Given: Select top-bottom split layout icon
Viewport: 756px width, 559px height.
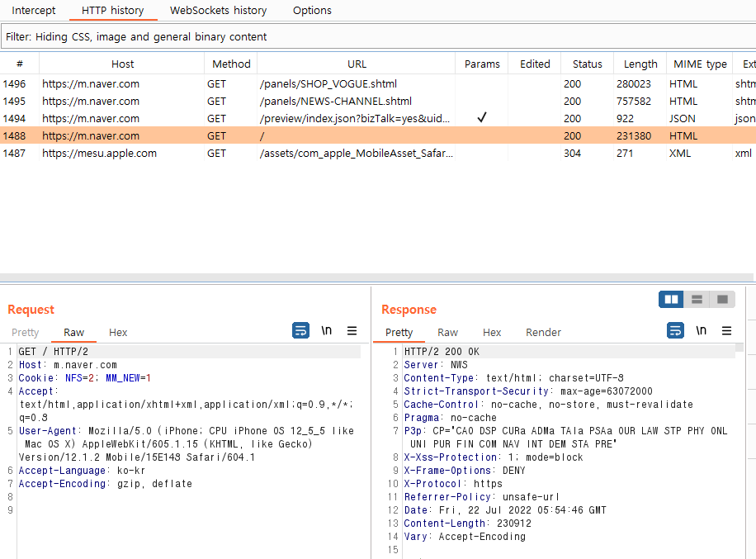Looking at the screenshot, I should (697, 300).
